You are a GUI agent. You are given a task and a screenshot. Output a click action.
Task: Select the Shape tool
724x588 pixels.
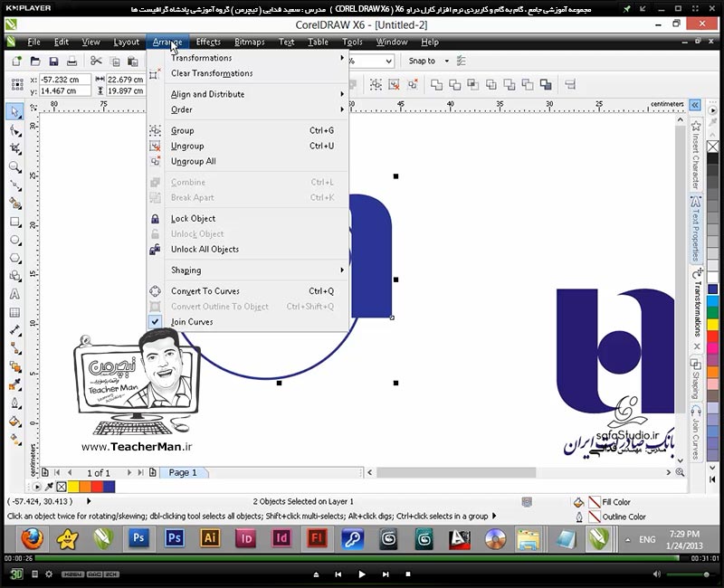pos(15,131)
